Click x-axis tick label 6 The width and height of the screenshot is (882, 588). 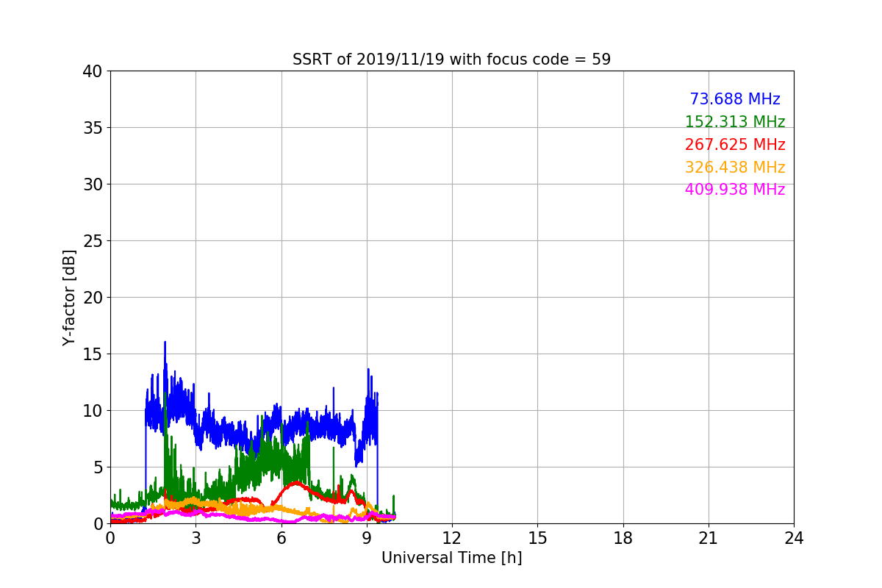pyautogui.click(x=281, y=538)
